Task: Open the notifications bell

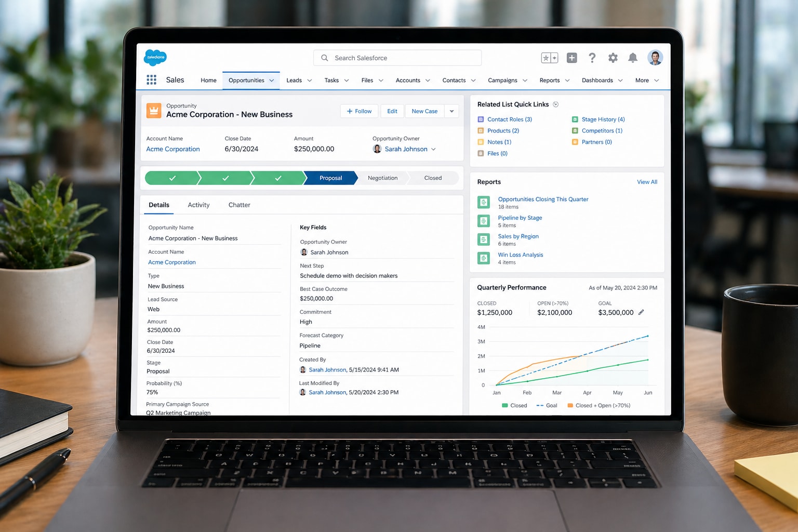Action: click(633, 58)
